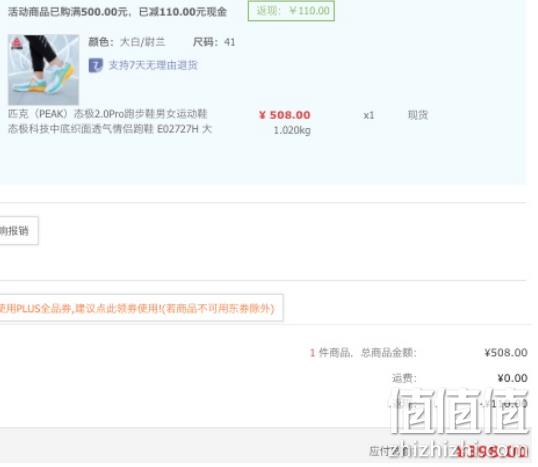Image resolution: width=538 pixels, height=467 pixels.
Task: Click the 7-day return policy icon
Action: (x=95, y=65)
